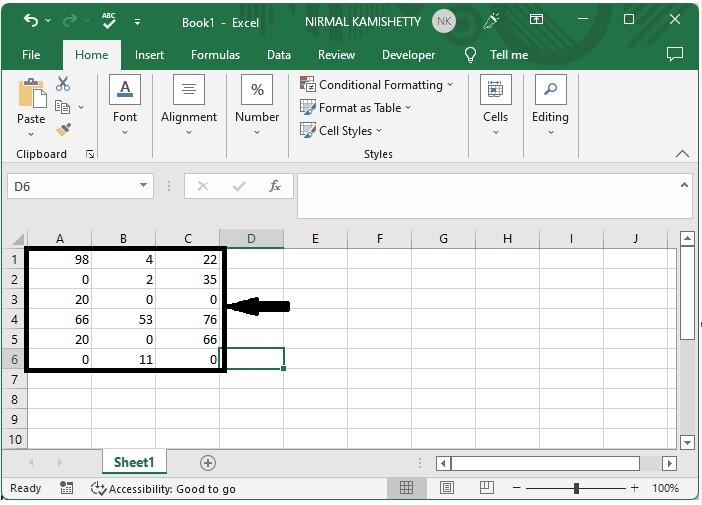Screen dimensions: 702x505
Task: Switch to Page Layout view icon
Action: pos(446,488)
